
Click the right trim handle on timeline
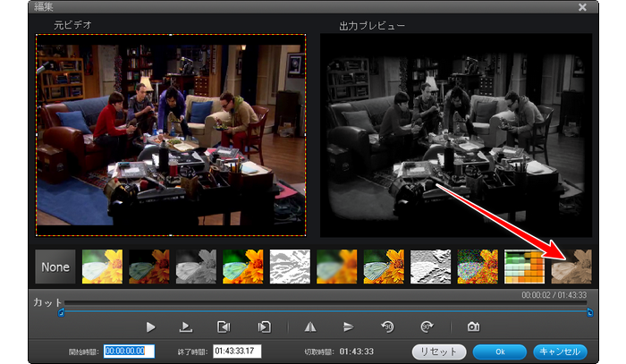[x=590, y=312]
